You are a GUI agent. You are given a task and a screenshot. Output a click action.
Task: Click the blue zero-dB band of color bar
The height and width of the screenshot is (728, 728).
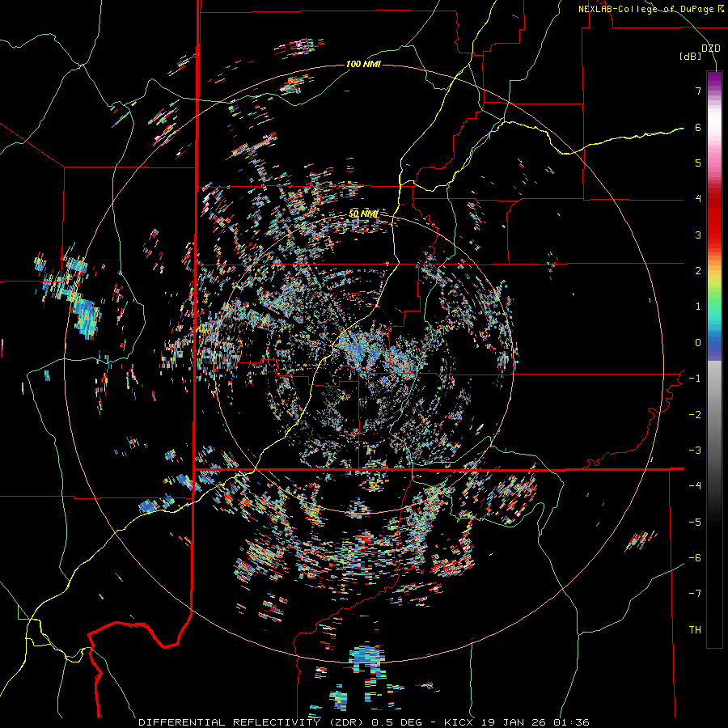coord(714,347)
